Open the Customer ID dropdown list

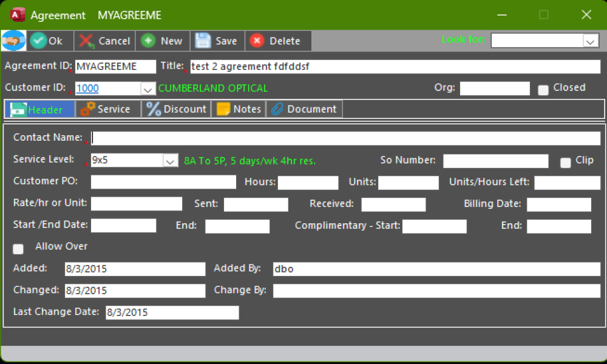(148, 89)
